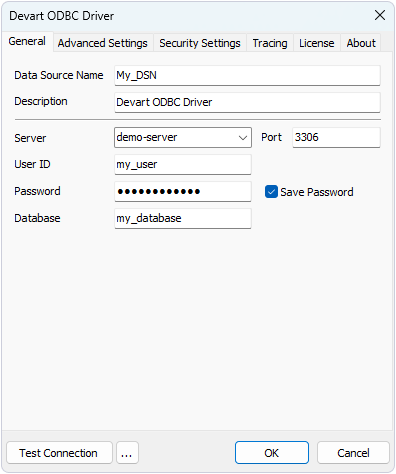Open the Security Settings tab

200,43
